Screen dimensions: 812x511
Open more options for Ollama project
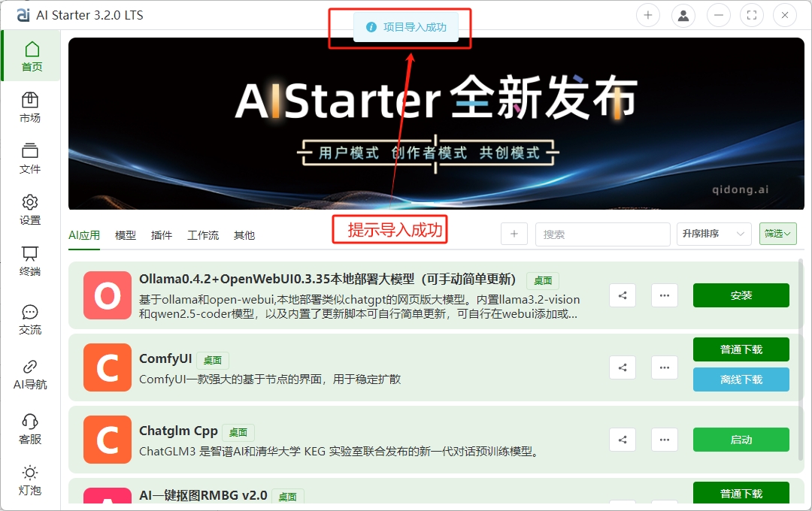[x=664, y=295]
